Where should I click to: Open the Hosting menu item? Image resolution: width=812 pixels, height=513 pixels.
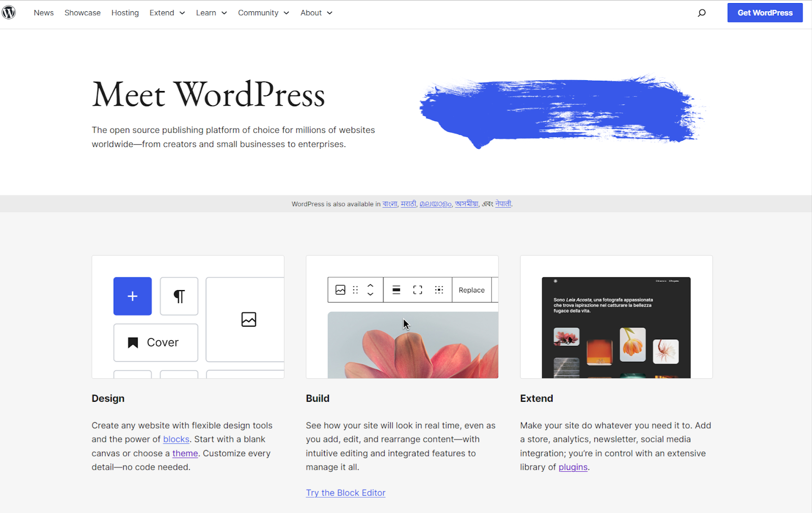click(x=125, y=13)
